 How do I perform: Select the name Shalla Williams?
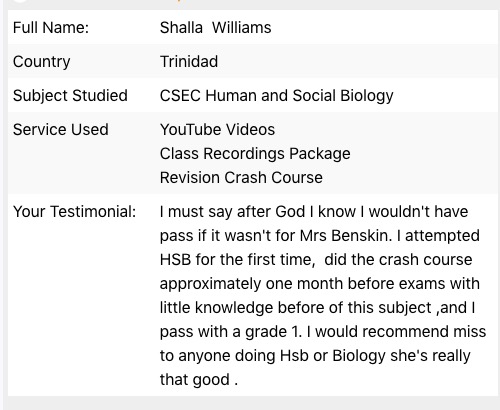tap(215, 27)
